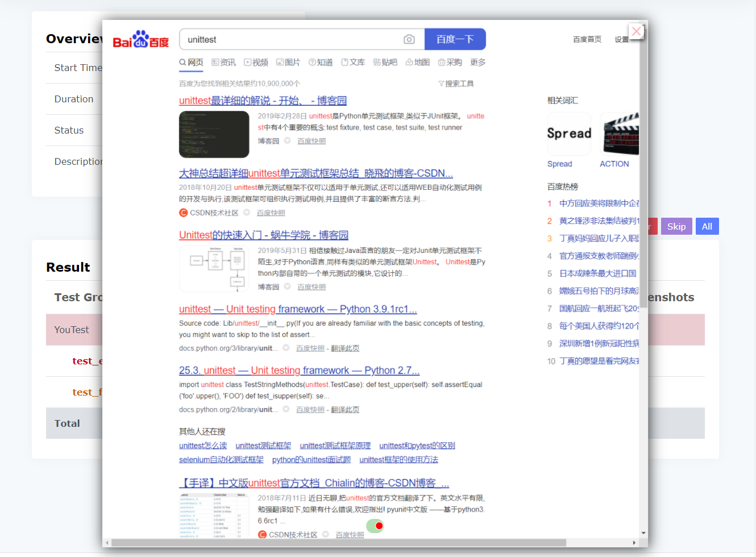Click the dark code thumbnail of first result

pyautogui.click(x=214, y=134)
